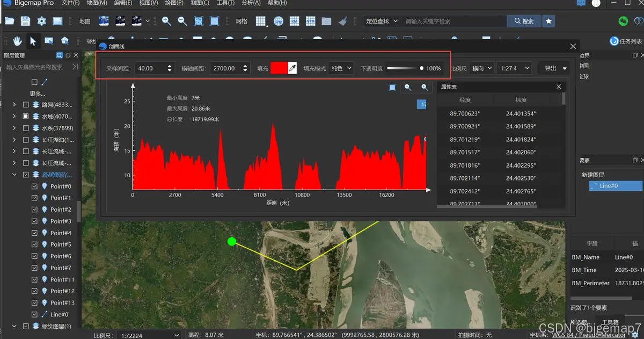644x339 pixels.
Task: Uncheck the 新建图层 layer checkbox
Action: [26, 175]
